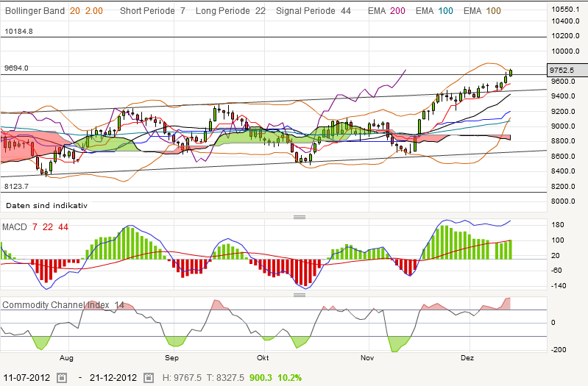Click the percentage change 10.2%
This screenshot has height=386, width=588.
coord(289,377)
